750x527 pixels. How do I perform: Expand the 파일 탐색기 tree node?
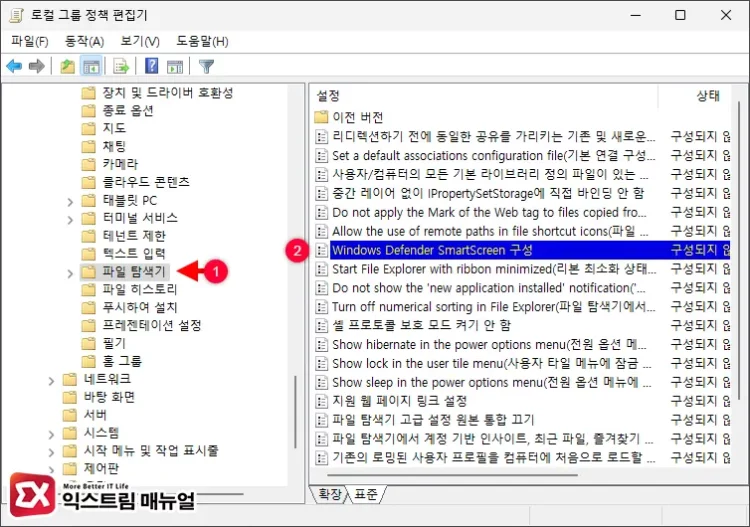click(70, 273)
